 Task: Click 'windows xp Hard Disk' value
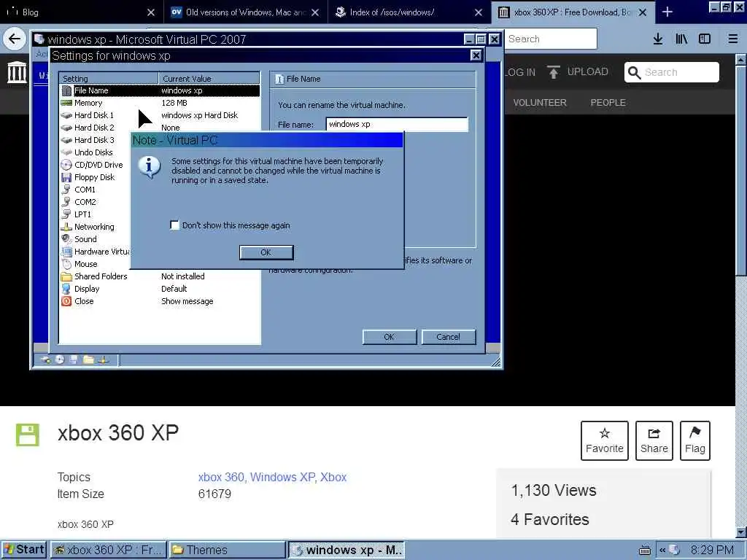pyautogui.click(x=200, y=115)
